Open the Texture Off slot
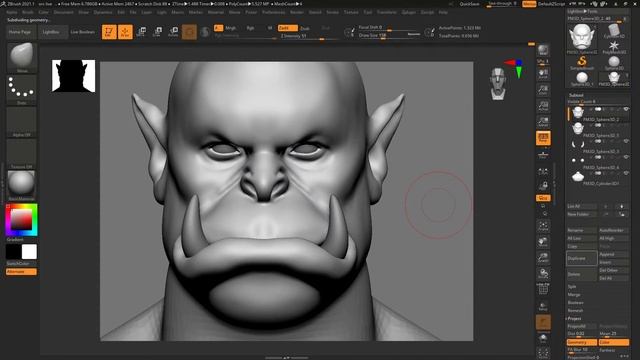The height and width of the screenshot is (360, 640). coord(21,154)
